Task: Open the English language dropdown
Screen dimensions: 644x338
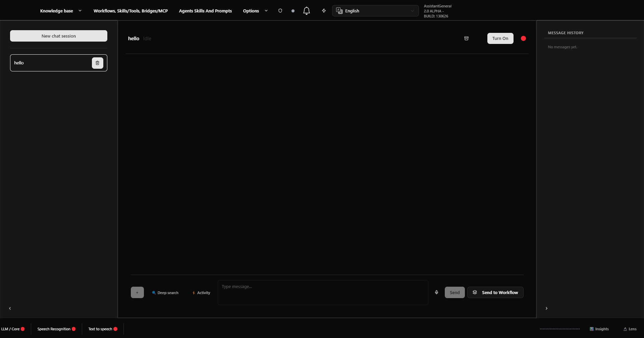Action: pos(375,11)
